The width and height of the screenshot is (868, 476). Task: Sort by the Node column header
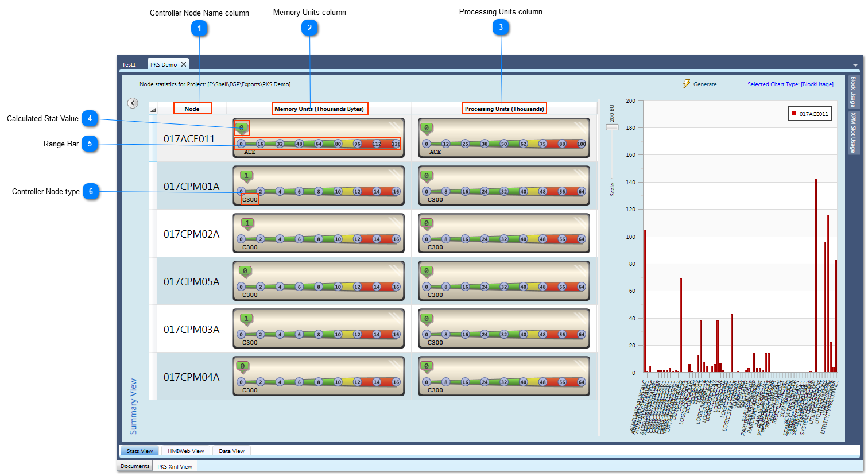coord(192,109)
